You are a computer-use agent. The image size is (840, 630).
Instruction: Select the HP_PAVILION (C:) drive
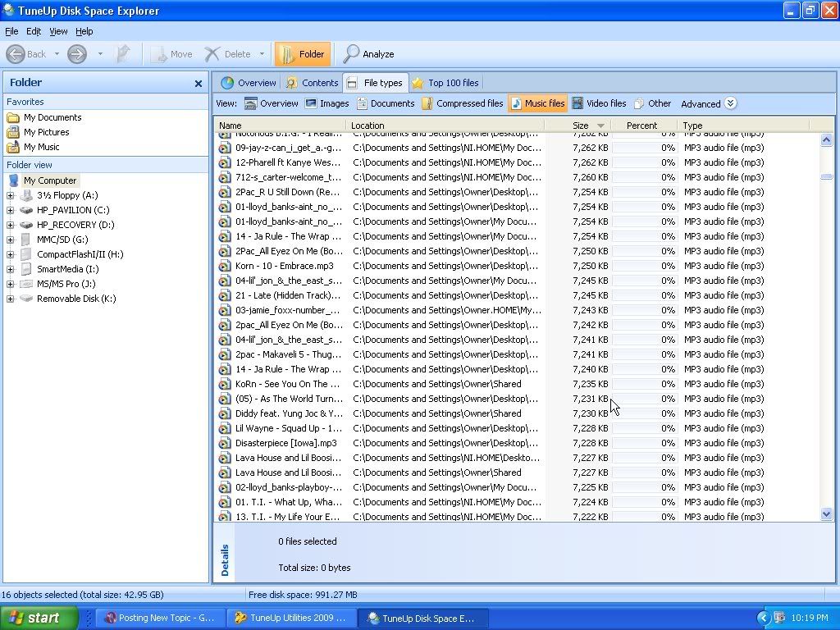point(73,211)
